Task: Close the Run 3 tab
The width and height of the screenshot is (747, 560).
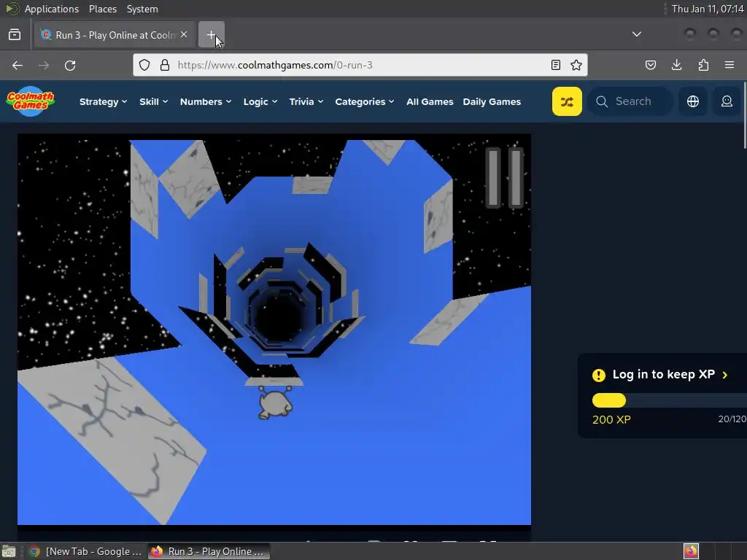Action: pos(184,35)
